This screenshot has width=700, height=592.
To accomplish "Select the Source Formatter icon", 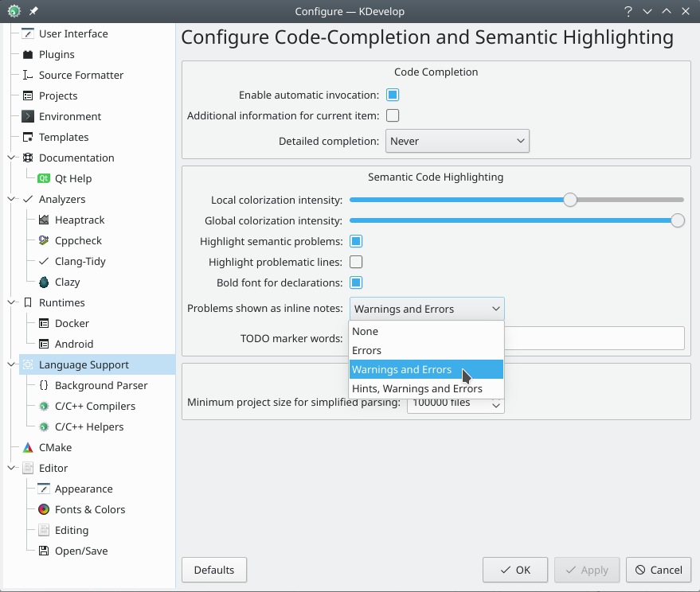I will click(28, 75).
